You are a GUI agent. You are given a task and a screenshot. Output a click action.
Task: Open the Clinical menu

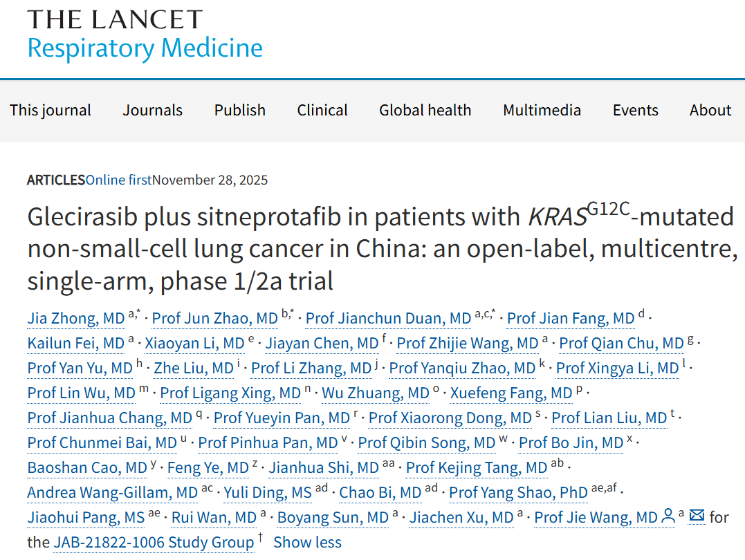click(322, 110)
